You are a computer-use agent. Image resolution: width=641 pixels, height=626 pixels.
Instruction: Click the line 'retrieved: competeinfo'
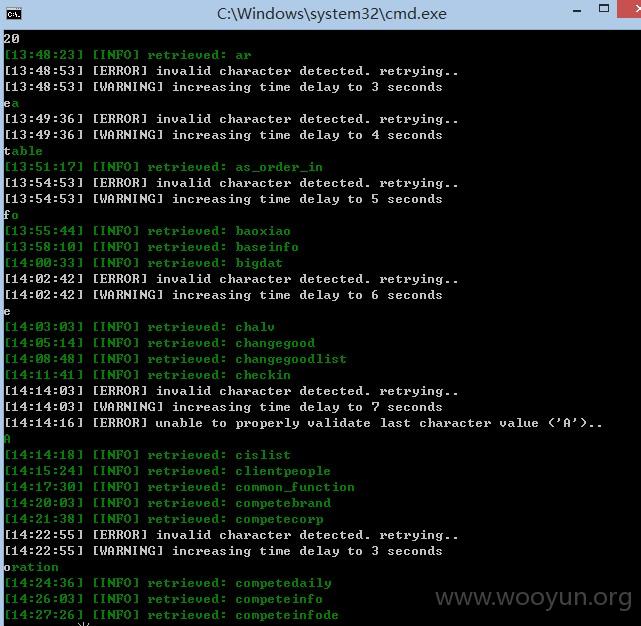164,599
